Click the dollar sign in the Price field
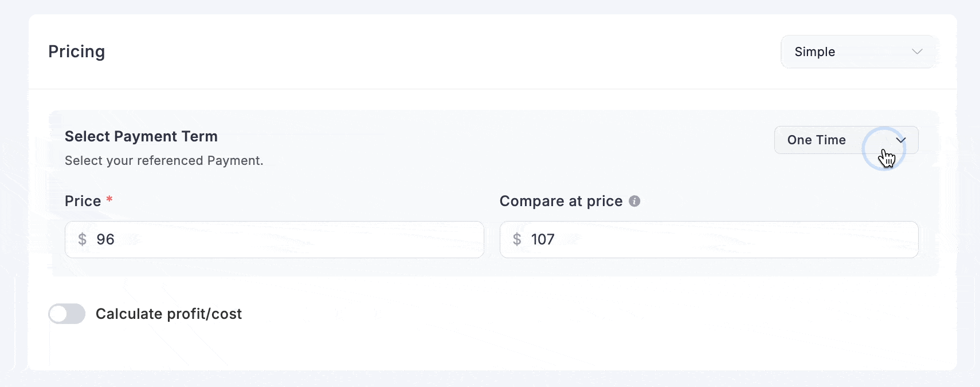This screenshot has height=387, width=980. [x=83, y=239]
